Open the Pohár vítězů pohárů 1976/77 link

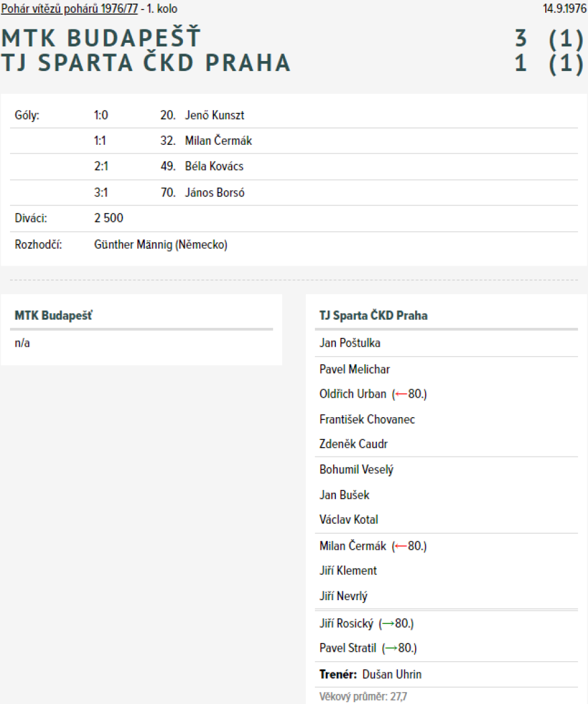point(69,9)
